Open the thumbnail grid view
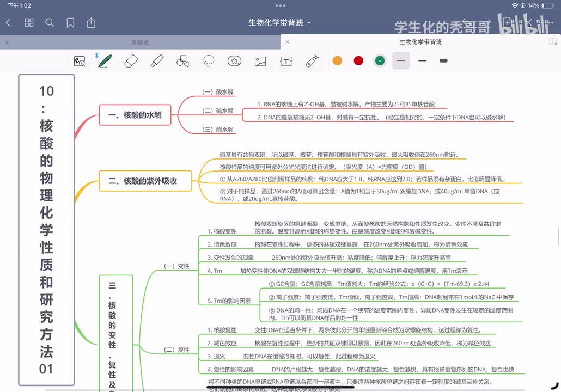Screen dimensions: 561x392 [x=29, y=23]
